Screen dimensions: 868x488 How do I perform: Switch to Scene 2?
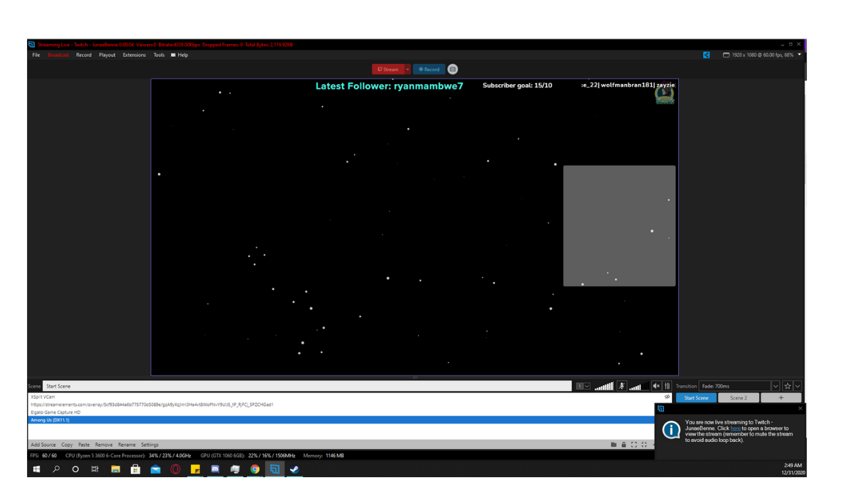(738, 398)
